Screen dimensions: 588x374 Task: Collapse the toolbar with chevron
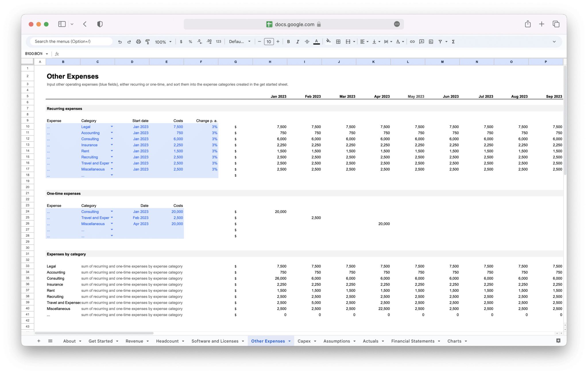click(554, 42)
